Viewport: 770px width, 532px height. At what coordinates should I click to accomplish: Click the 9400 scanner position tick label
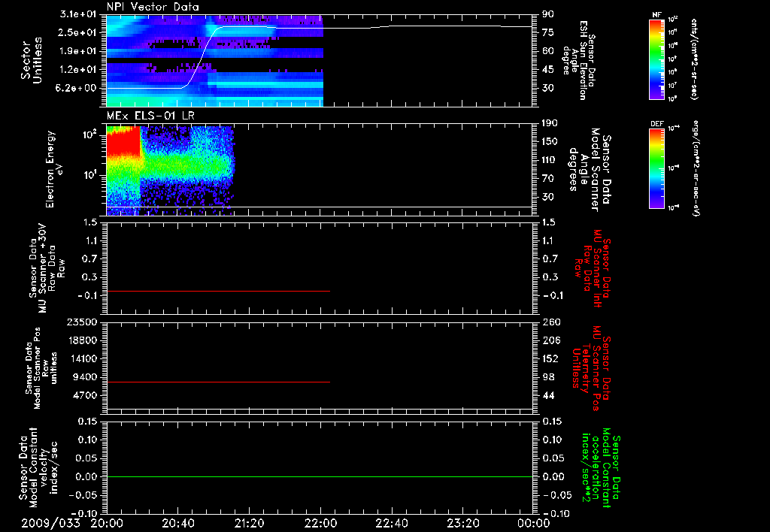pos(84,377)
